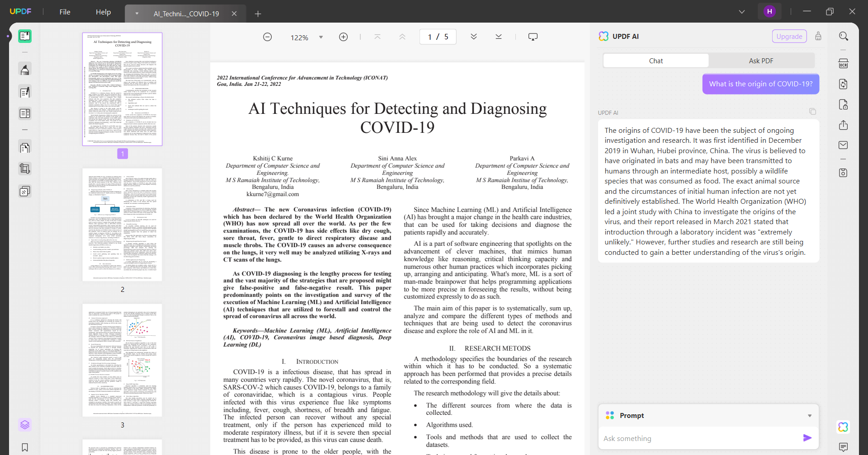Image resolution: width=868 pixels, height=455 pixels.
Task: Open the UPDF AI assistant icon
Action: [844, 427]
